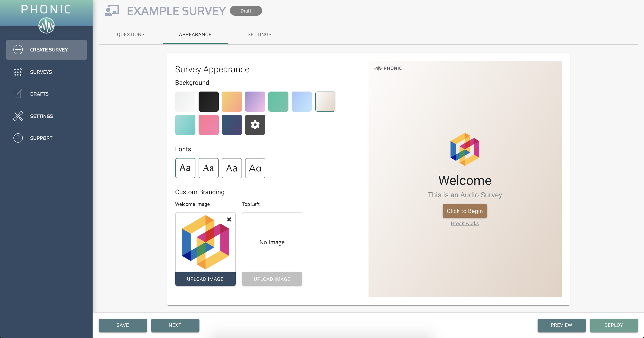Upload an image for Top Left branding

272,279
